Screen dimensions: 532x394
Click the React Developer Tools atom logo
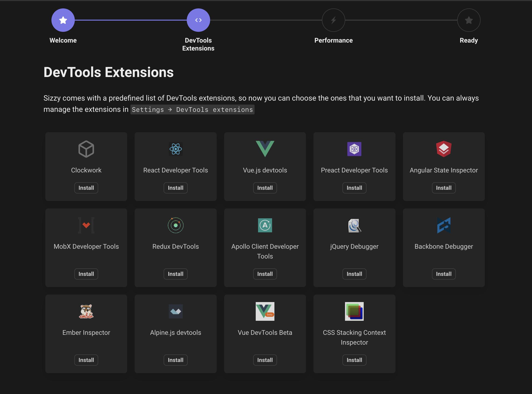click(175, 149)
